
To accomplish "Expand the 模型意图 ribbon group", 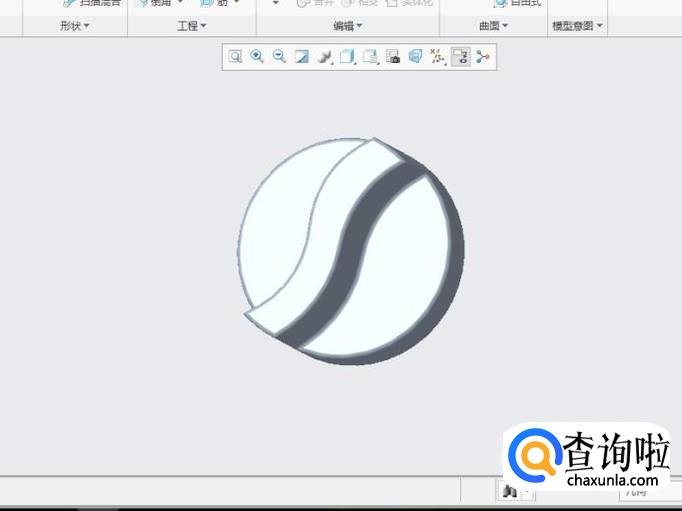I will tap(577, 26).
